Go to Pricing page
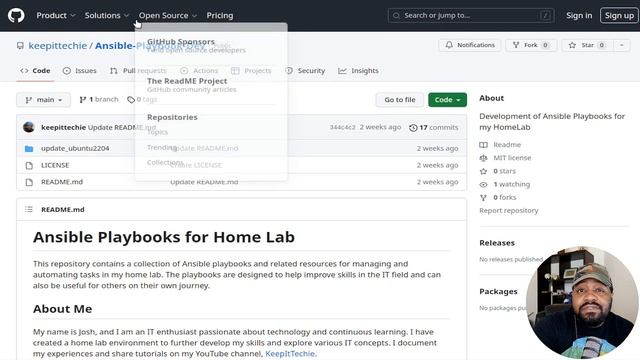Image resolution: width=640 pixels, height=360 pixels. pos(220,16)
